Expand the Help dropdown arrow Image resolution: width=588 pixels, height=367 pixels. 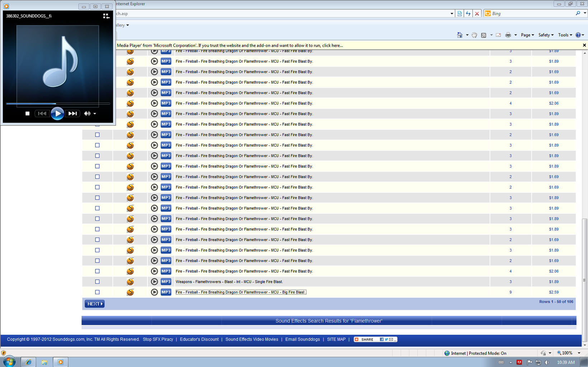click(x=583, y=35)
